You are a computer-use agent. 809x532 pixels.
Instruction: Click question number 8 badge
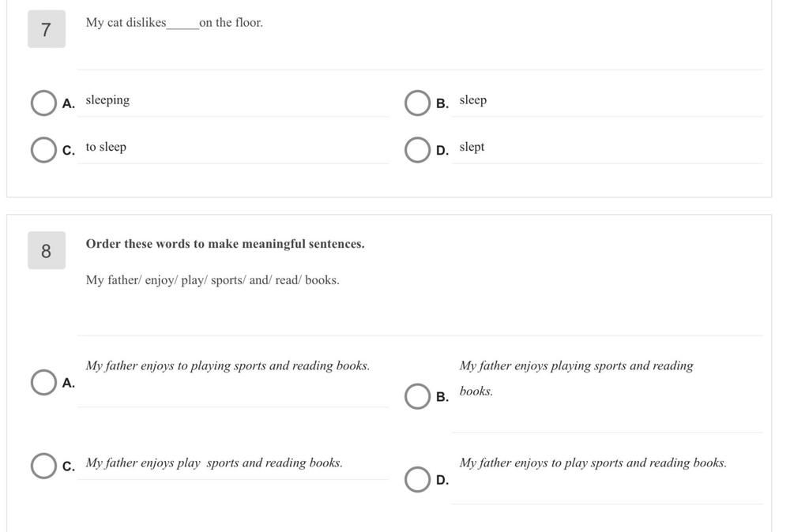pos(47,250)
